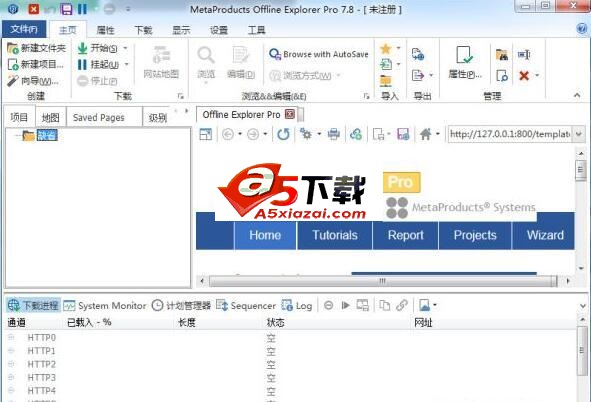Image resolution: width=591 pixels, height=402 pixels.
Task: Click the address bar URL field
Action: [x=510, y=134]
